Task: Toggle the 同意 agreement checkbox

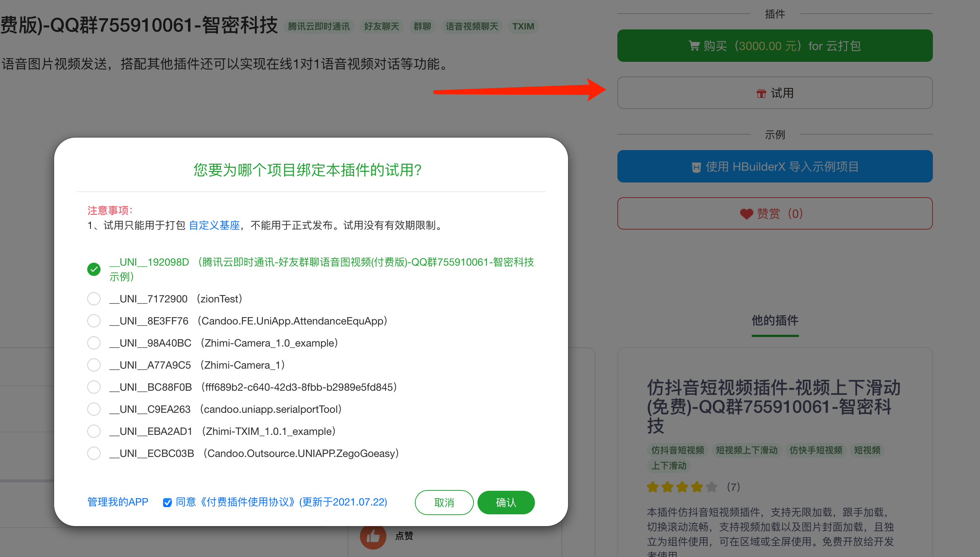Action: (x=167, y=502)
